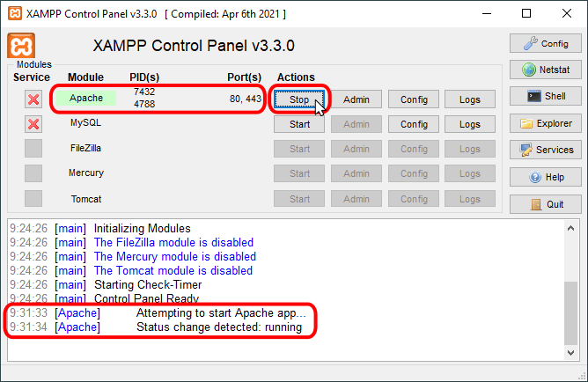588x382 pixels.
Task: Open the Help button
Action: coord(545,177)
